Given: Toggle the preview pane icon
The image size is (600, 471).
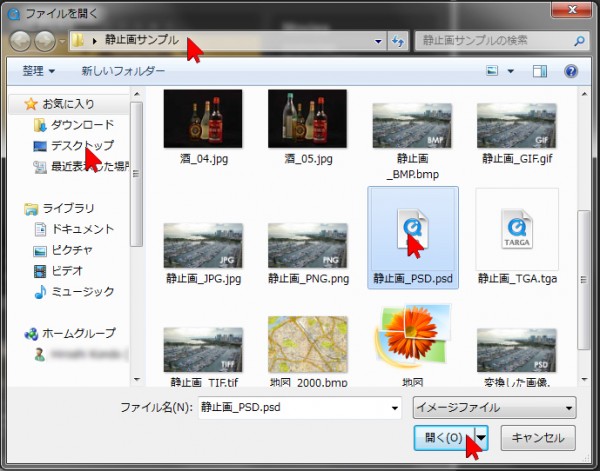Looking at the screenshot, I should click(x=540, y=72).
